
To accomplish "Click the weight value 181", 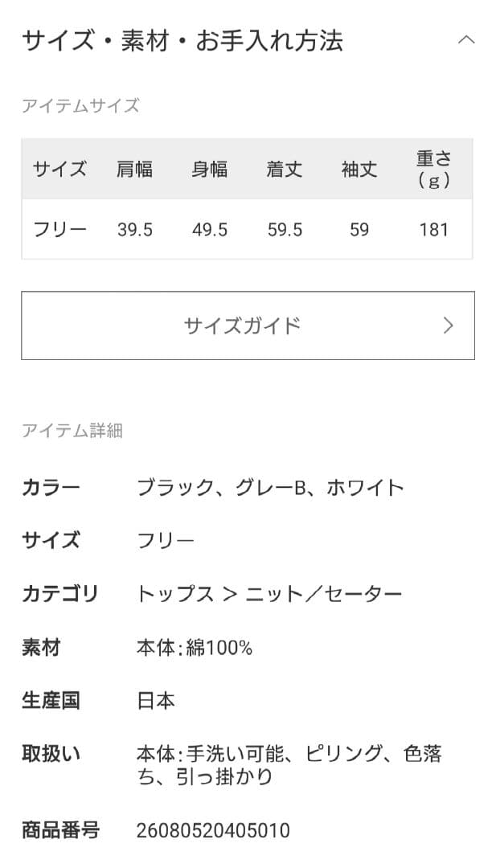I will (x=435, y=229).
